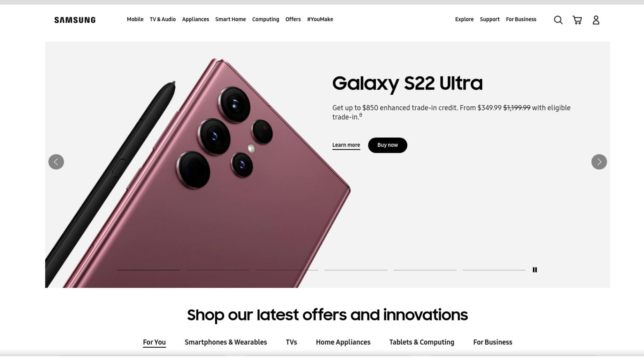Screen dimensions: 644x362
Task: Expand the Appliances navigation menu
Action: [x=196, y=19]
